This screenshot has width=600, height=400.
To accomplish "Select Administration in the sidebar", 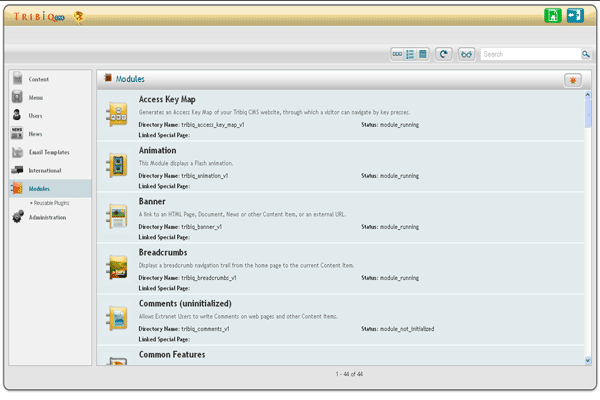I will pyautogui.click(x=47, y=217).
